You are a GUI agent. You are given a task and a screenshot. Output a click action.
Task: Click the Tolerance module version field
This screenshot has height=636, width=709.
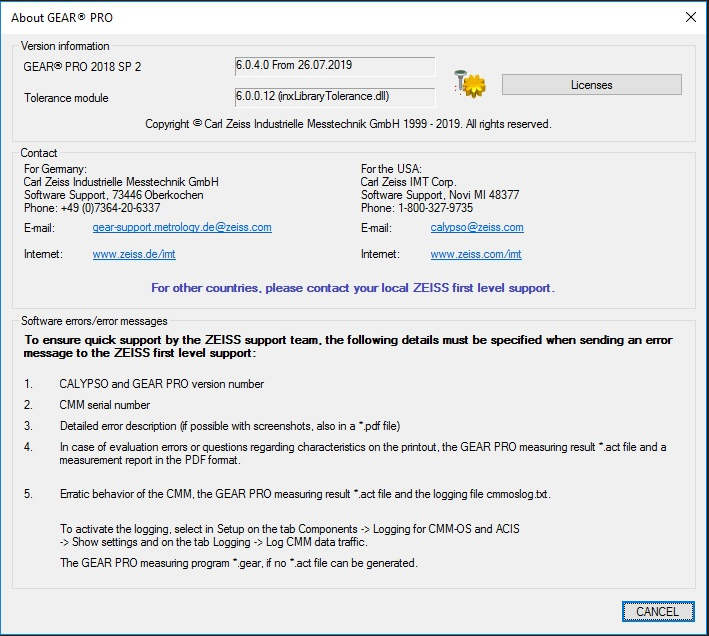click(x=335, y=97)
